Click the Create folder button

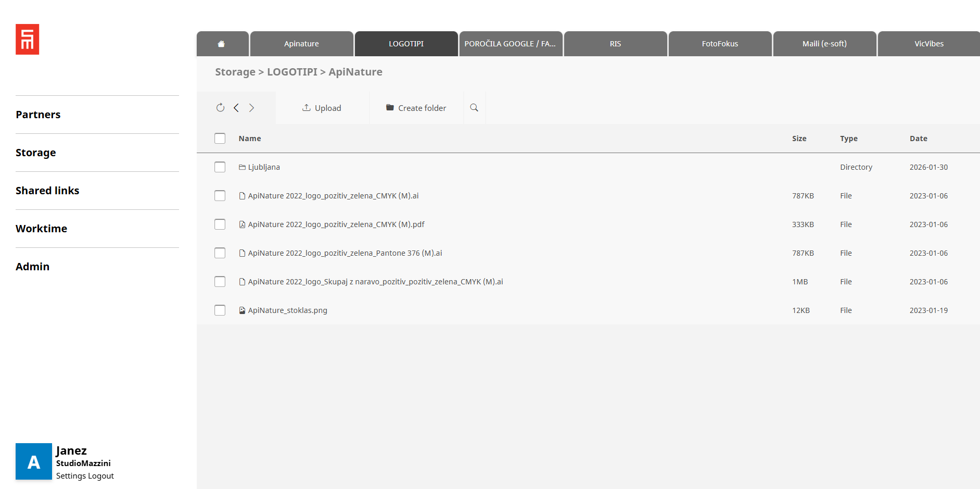coord(416,108)
